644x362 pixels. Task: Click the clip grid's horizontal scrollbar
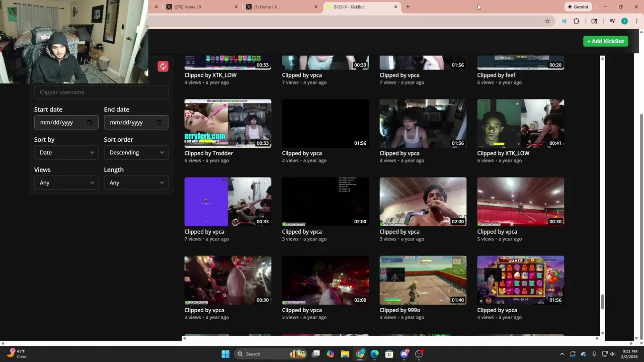391,338
